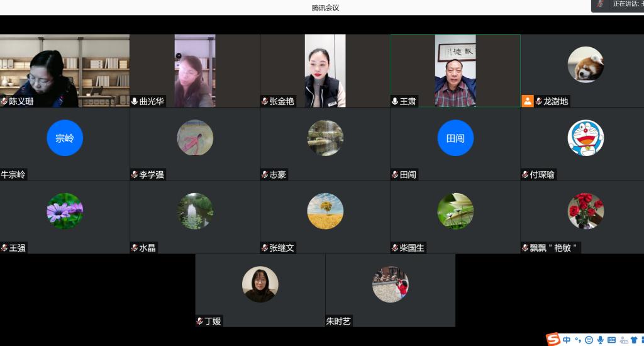Click microphone icon beside 曲光华
644x346 pixels.
(135, 101)
